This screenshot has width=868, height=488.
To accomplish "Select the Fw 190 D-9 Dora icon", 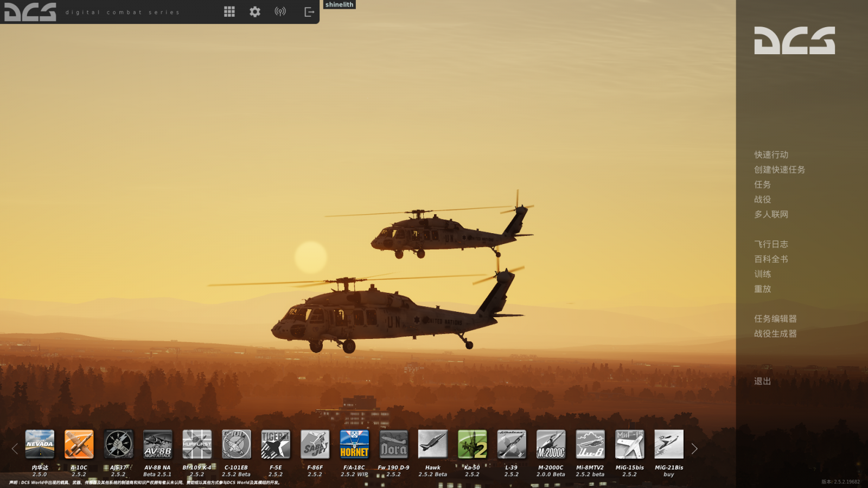I will tap(394, 444).
